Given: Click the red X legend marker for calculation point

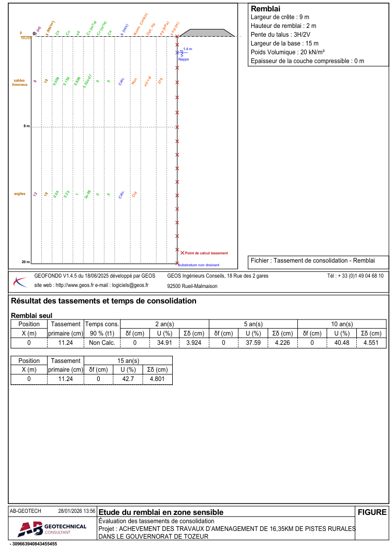Looking at the screenshot, I should tap(182, 253).
